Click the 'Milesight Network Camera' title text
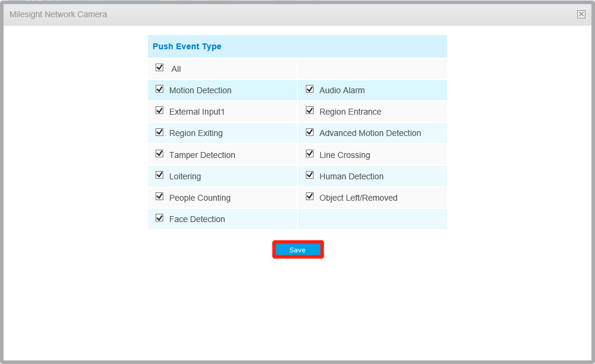 [58, 14]
